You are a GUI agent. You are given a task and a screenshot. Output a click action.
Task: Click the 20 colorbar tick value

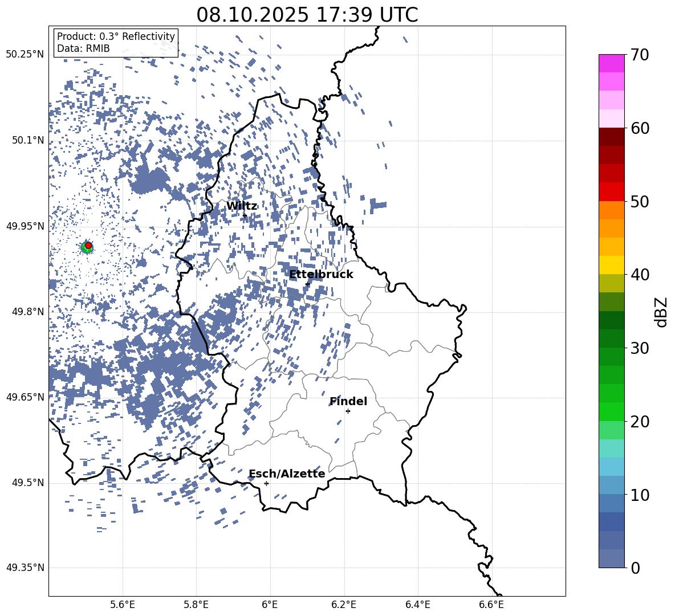click(x=640, y=422)
